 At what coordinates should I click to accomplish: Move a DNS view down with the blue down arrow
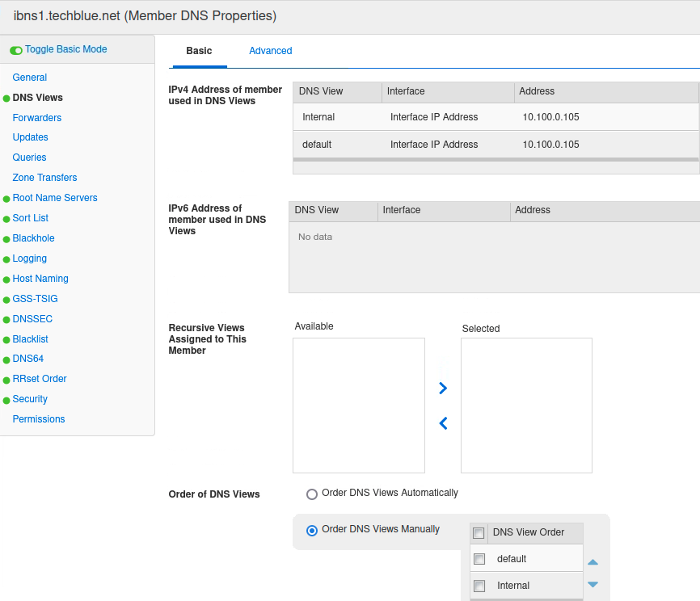point(592,584)
